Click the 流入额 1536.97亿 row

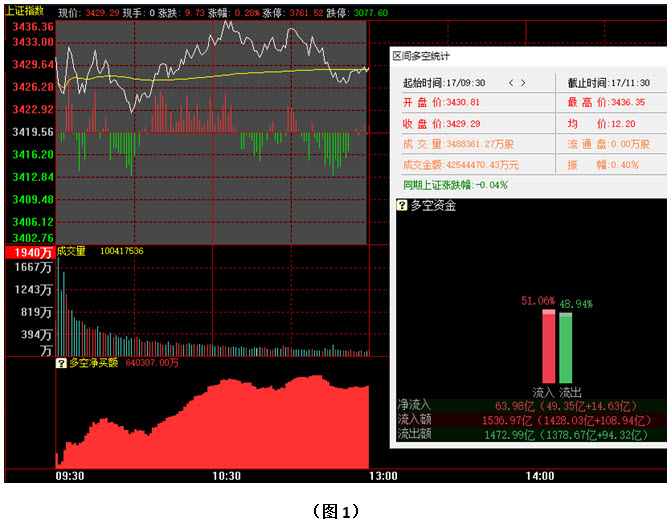531,420
